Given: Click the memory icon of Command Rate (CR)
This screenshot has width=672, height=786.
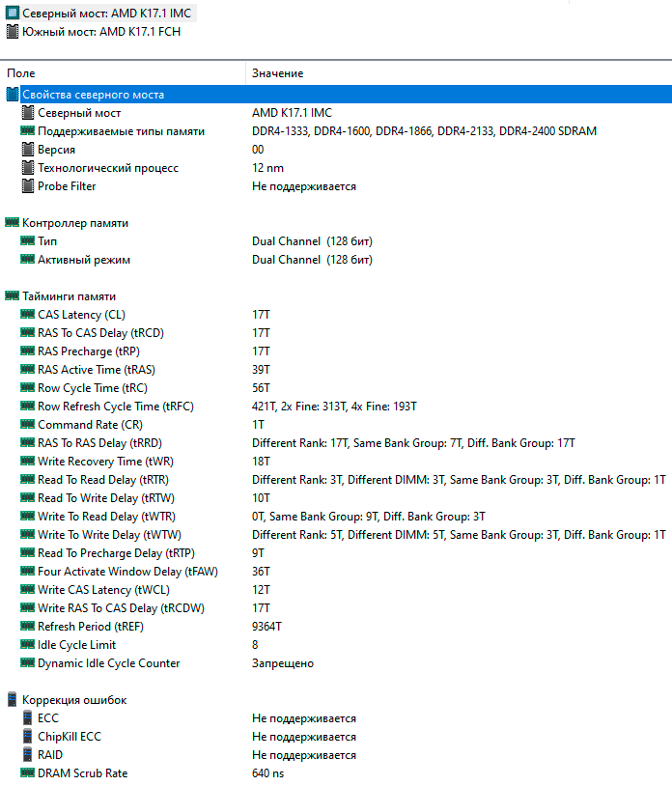Looking at the screenshot, I should (x=28, y=425).
